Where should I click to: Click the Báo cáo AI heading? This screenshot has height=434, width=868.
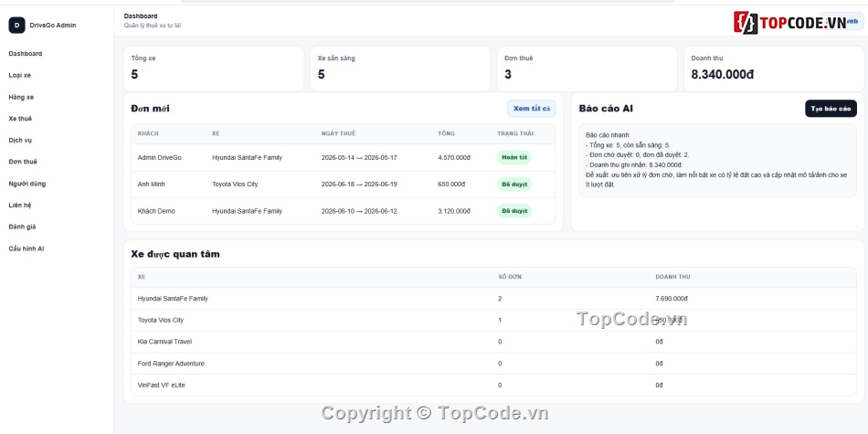pos(606,109)
